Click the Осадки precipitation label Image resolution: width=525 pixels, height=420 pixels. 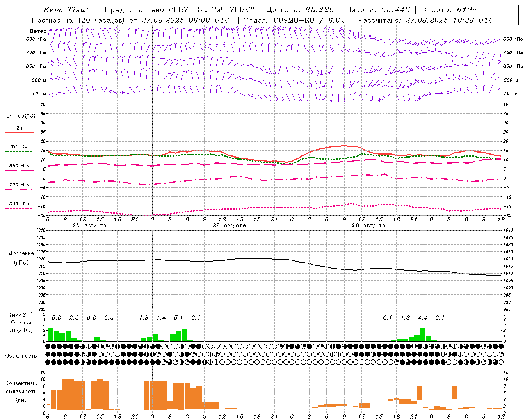pyautogui.click(x=21, y=322)
